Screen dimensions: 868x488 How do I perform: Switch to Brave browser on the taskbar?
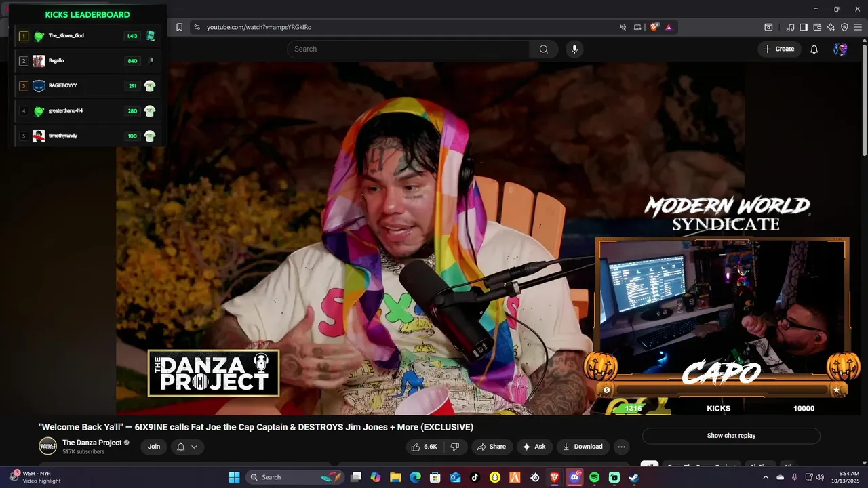(x=555, y=477)
